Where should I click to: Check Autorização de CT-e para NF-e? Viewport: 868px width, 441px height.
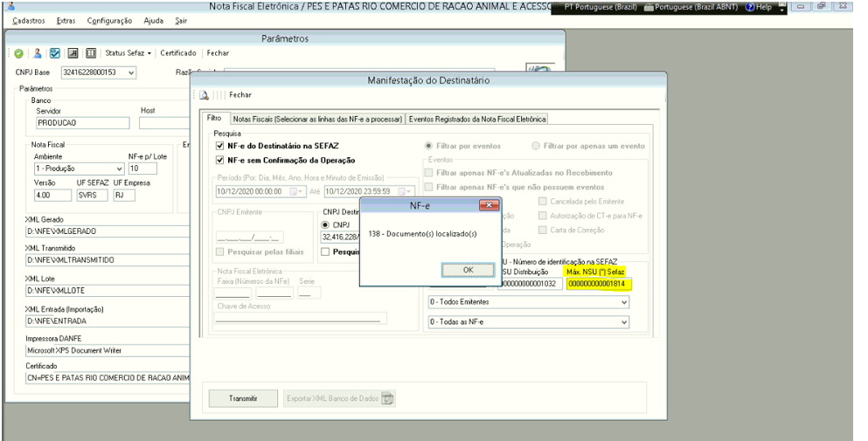(543, 216)
